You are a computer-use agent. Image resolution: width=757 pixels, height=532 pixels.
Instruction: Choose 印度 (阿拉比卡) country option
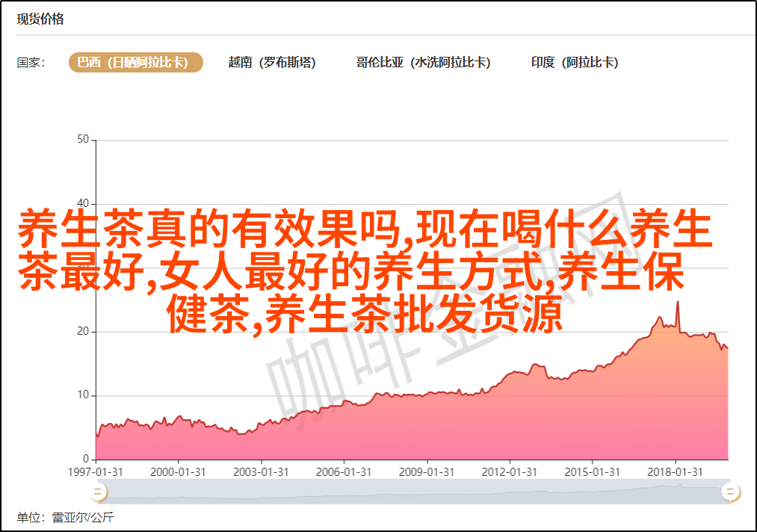[575, 63]
